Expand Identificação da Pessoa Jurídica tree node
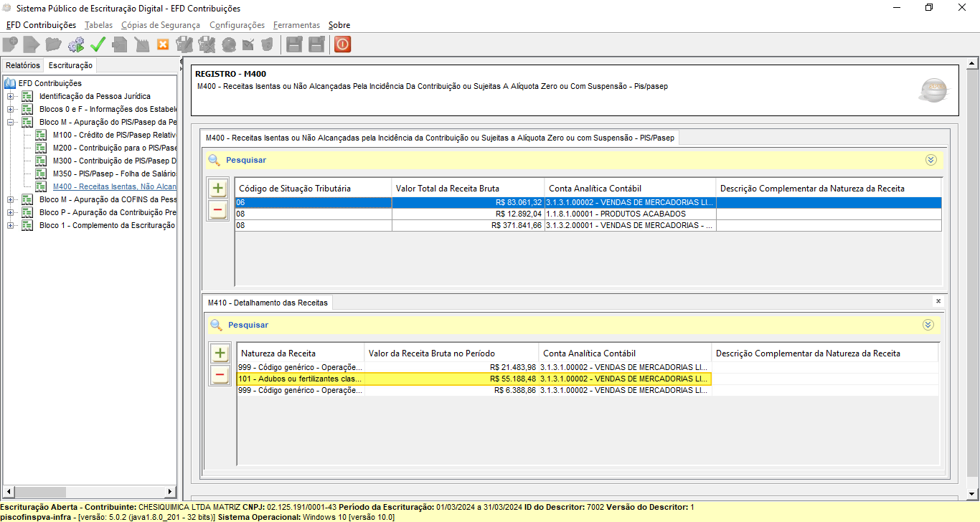 (x=10, y=96)
